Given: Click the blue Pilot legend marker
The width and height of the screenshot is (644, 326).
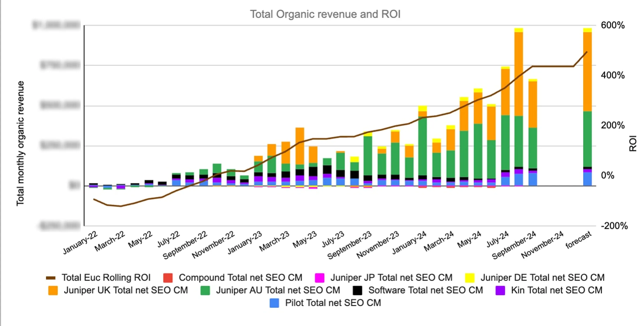Looking at the screenshot, I should (274, 303).
